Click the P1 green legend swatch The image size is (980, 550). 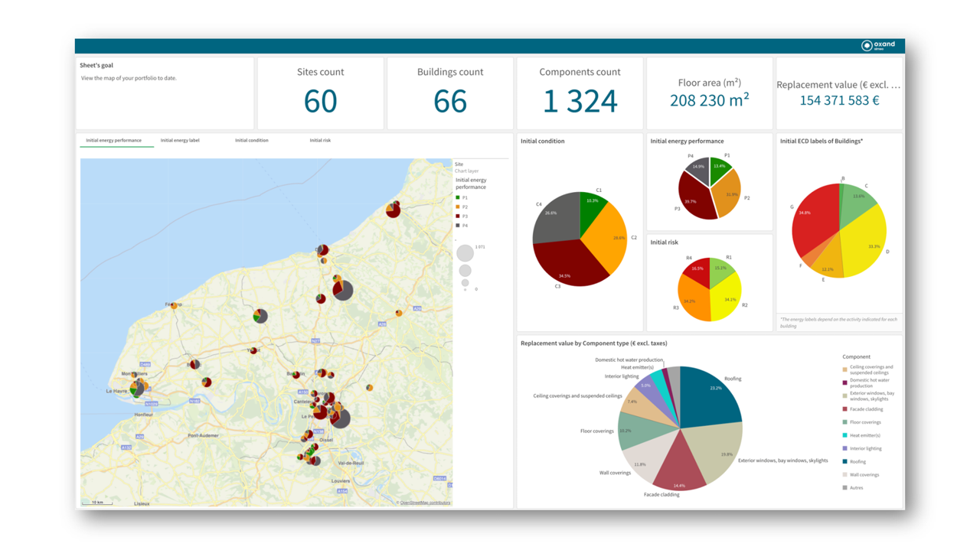[459, 198]
